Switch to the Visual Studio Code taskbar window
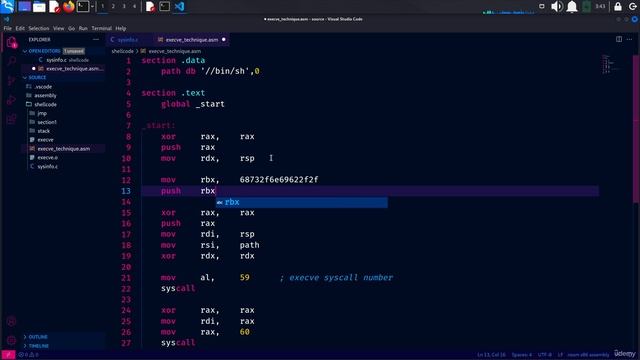Screen dimensions: 640x360 click(x=179, y=6)
